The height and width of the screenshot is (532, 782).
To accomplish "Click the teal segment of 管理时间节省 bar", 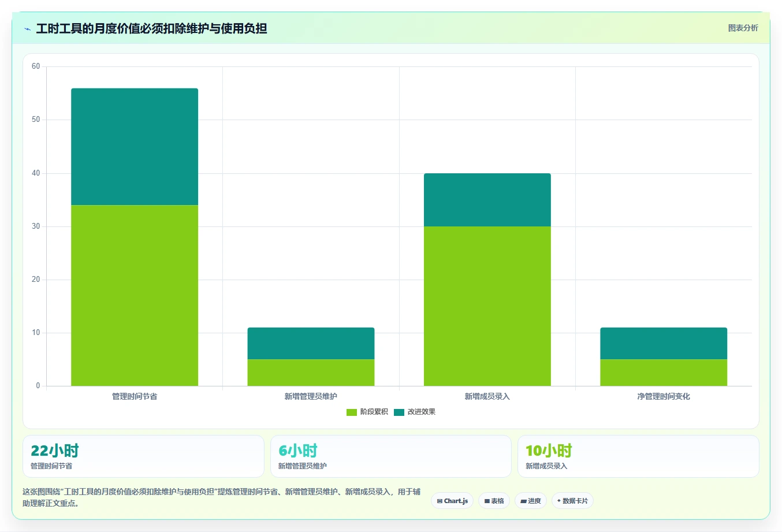I will pyautogui.click(x=135, y=147).
